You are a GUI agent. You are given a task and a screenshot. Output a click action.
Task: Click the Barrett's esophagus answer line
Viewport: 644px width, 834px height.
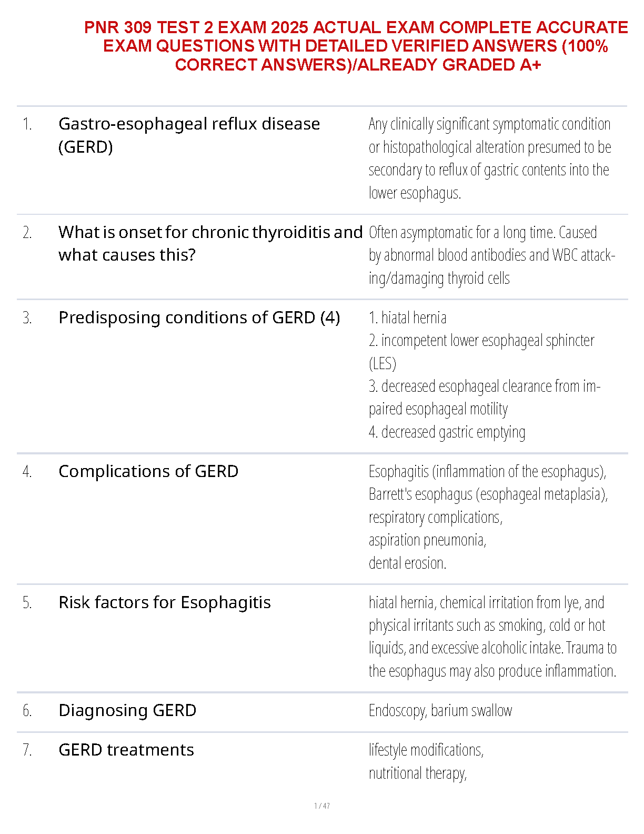coord(488,494)
